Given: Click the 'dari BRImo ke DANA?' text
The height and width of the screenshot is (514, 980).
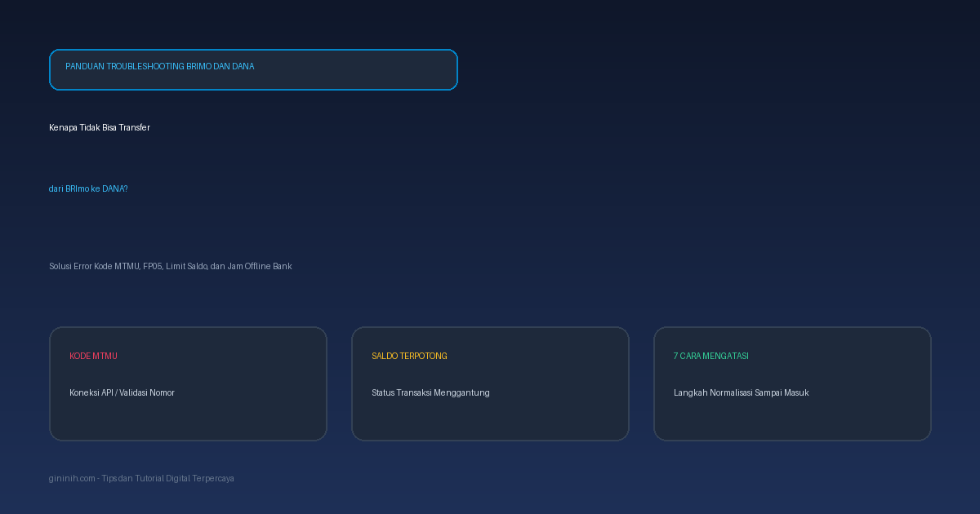Looking at the screenshot, I should pyautogui.click(x=88, y=188).
